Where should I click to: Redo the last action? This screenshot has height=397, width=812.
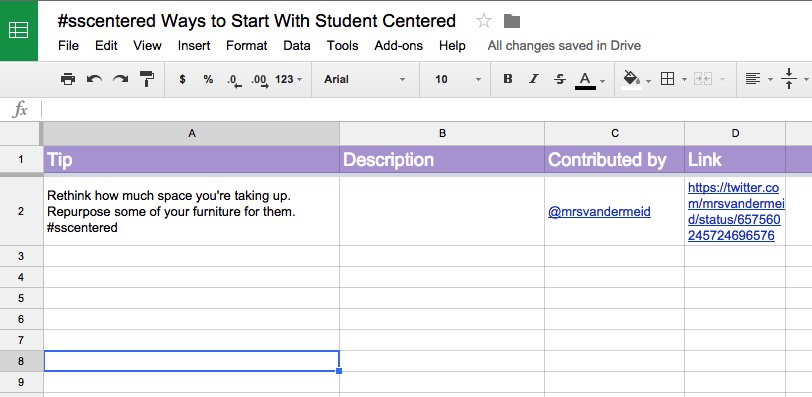pos(121,79)
